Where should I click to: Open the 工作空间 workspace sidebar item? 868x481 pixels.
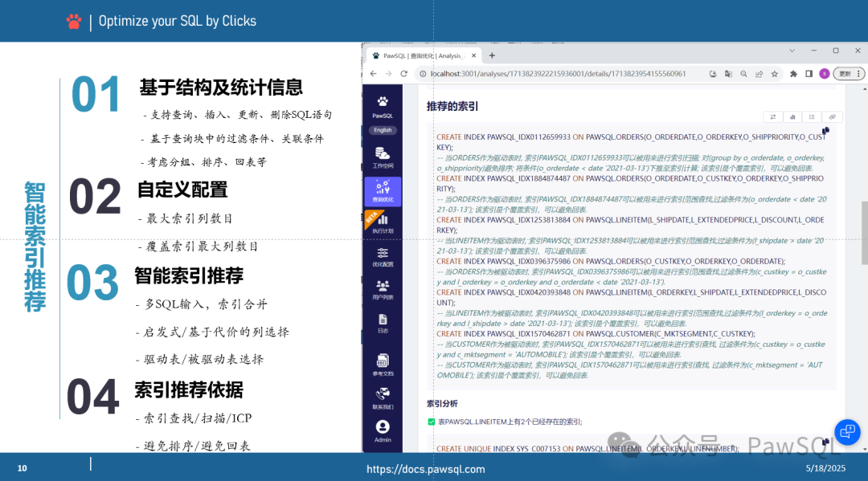pyautogui.click(x=383, y=157)
